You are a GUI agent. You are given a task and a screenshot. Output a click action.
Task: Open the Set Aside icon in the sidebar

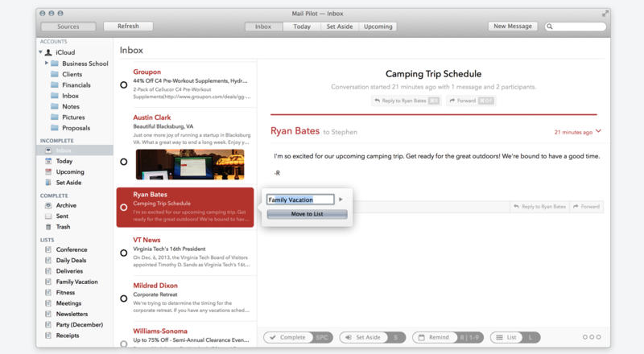[x=48, y=183]
